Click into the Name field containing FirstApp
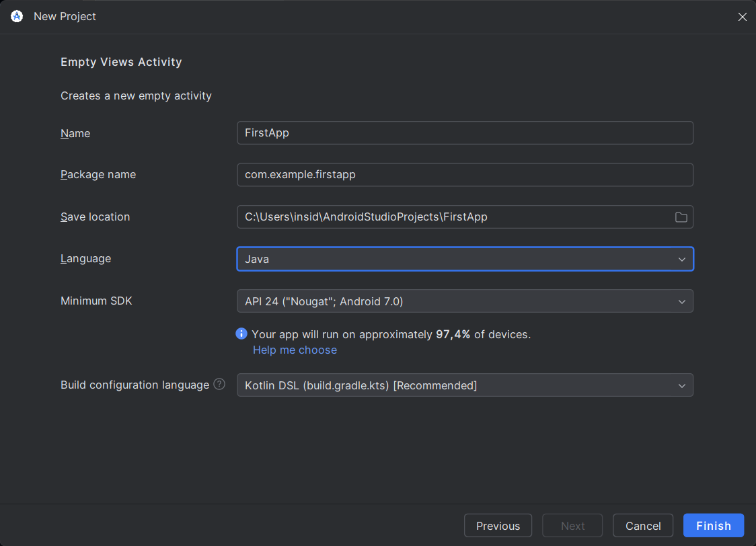 click(x=465, y=133)
